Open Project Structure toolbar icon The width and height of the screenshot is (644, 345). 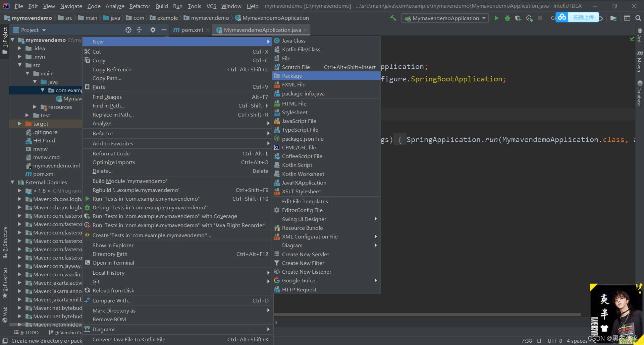point(613,18)
